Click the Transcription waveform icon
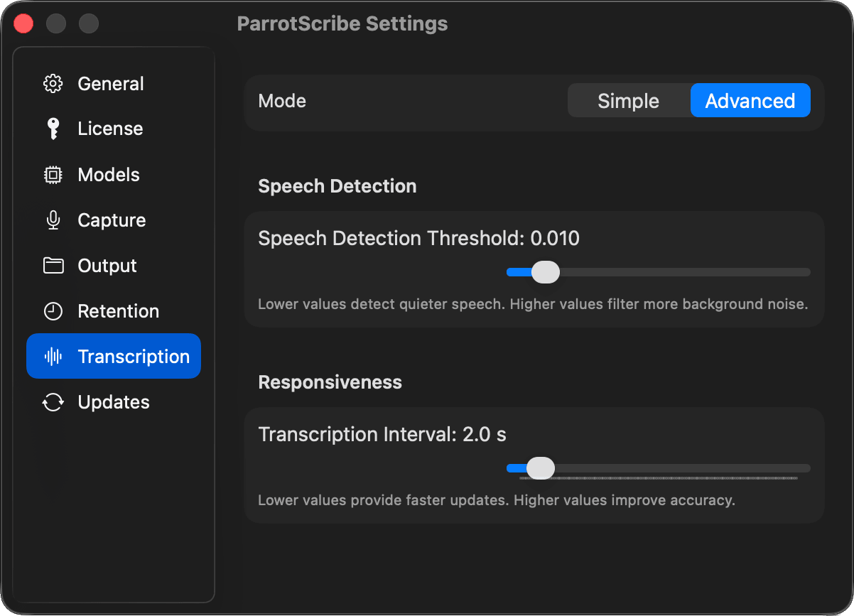The image size is (854, 616). coord(53,357)
